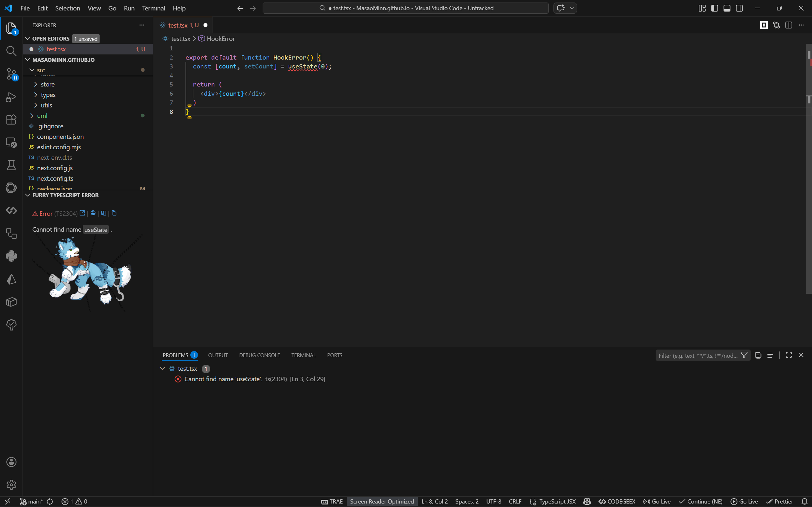The image size is (812, 507).
Task: Open the Run and Debug view
Action: tap(11, 97)
